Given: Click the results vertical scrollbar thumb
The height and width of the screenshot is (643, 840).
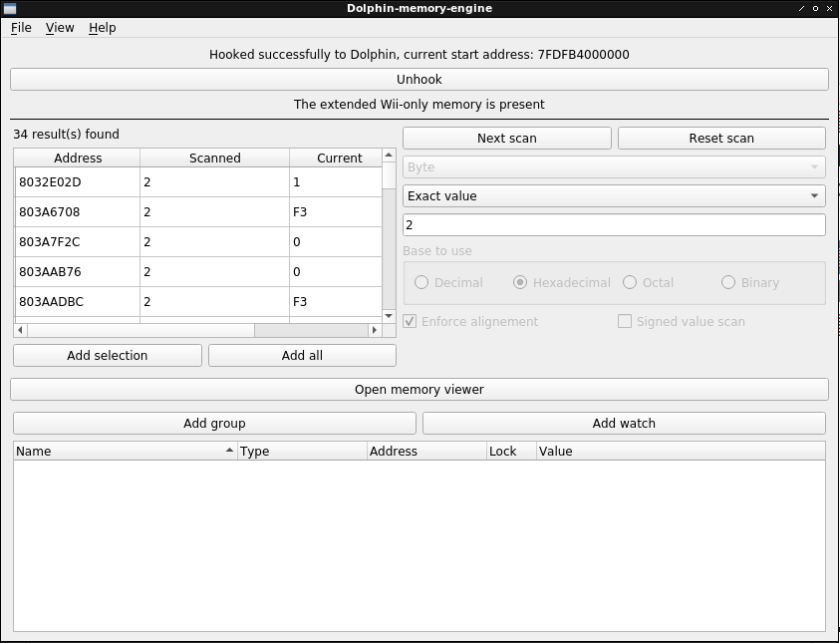Looking at the screenshot, I should (389, 175).
